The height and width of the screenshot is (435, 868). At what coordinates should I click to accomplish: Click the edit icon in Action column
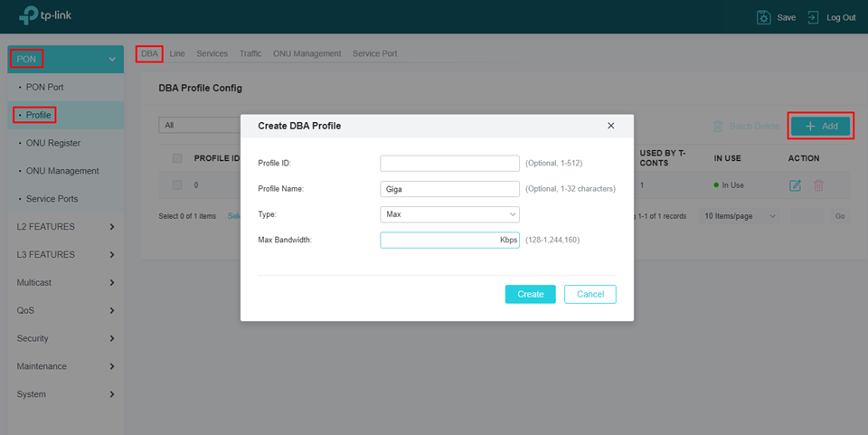pyautogui.click(x=795, y=185)
